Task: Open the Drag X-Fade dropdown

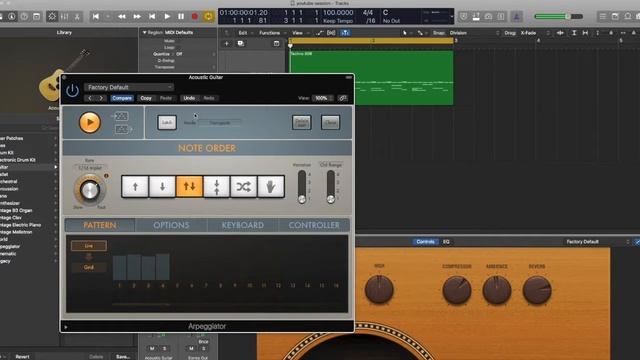Action: point(535,33)
